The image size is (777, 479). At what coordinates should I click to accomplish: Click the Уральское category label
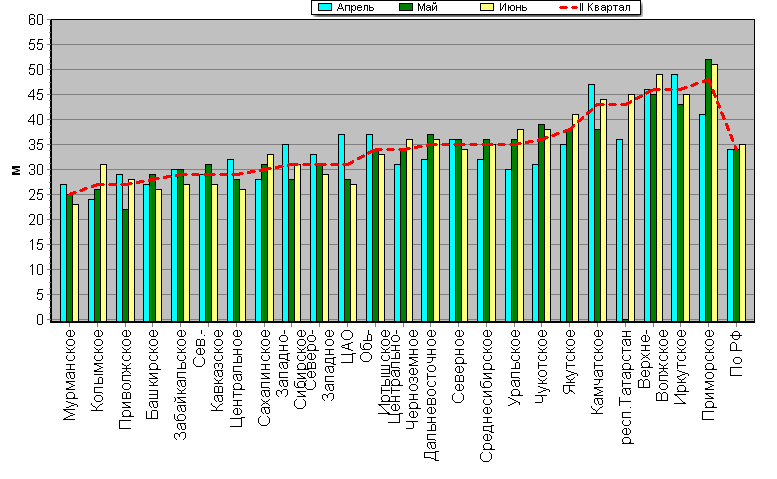point(514,368)
